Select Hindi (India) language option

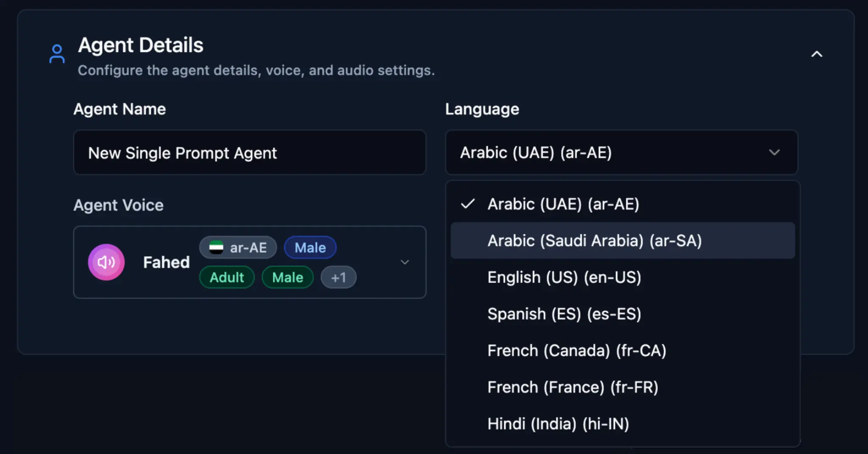click(x=558, y=424)
